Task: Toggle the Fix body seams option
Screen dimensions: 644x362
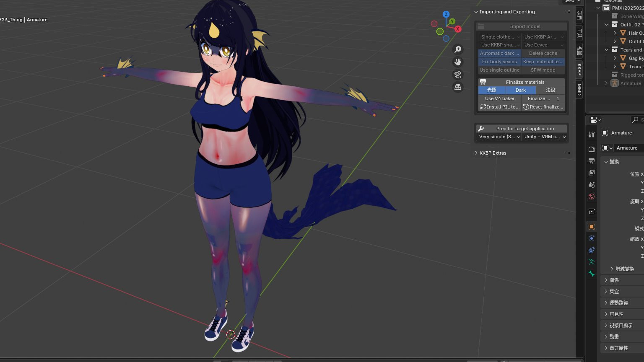Action: tap(499, 62)
